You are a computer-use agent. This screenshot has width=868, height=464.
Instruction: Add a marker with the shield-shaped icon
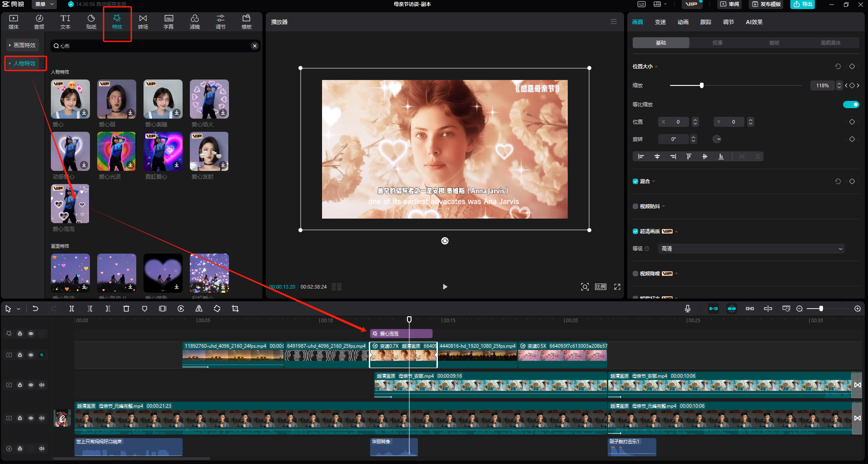(x=144, y=309)
